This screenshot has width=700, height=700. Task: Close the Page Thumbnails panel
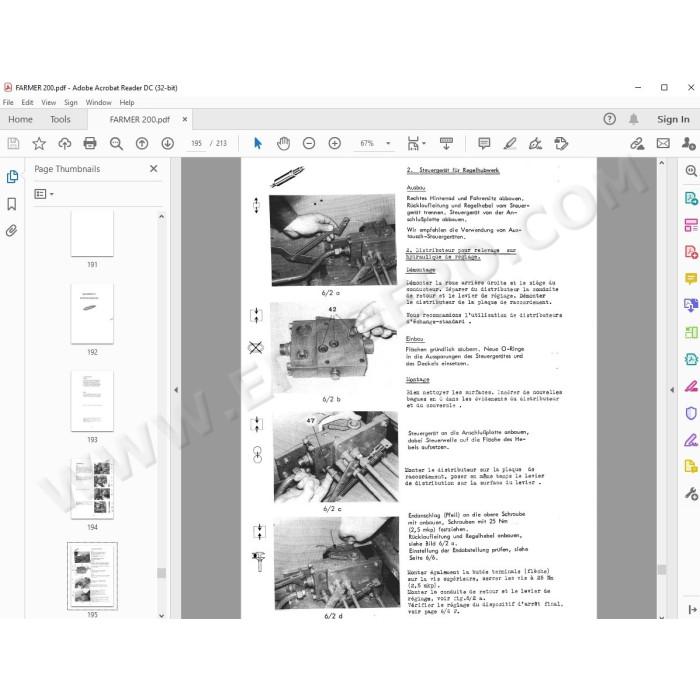(x=154, y=169)
